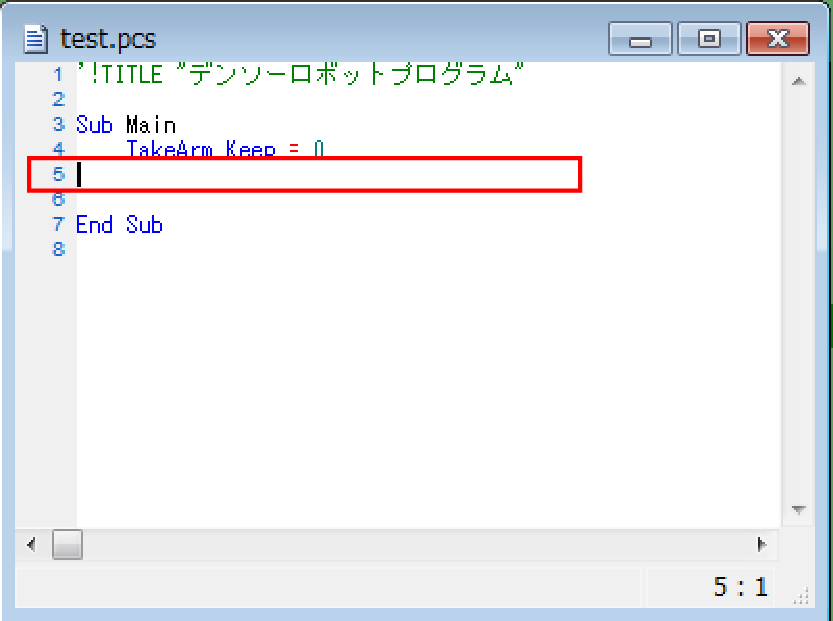Viewport: 833px width, 621px height.
Task: Click the vertical scrollbar up arrow
Action: point(798,82)
